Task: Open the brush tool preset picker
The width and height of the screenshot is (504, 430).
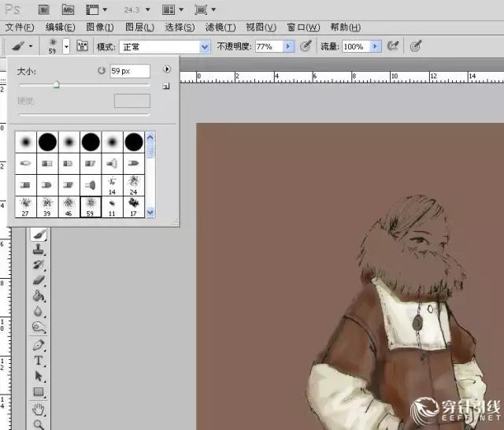Action: point(22,46)
